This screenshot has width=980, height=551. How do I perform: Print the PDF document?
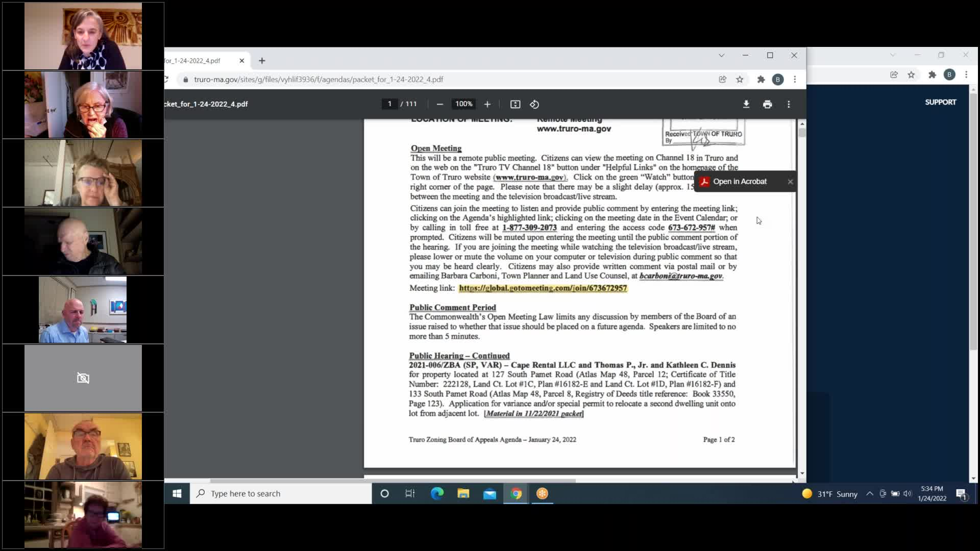(767, 104)
